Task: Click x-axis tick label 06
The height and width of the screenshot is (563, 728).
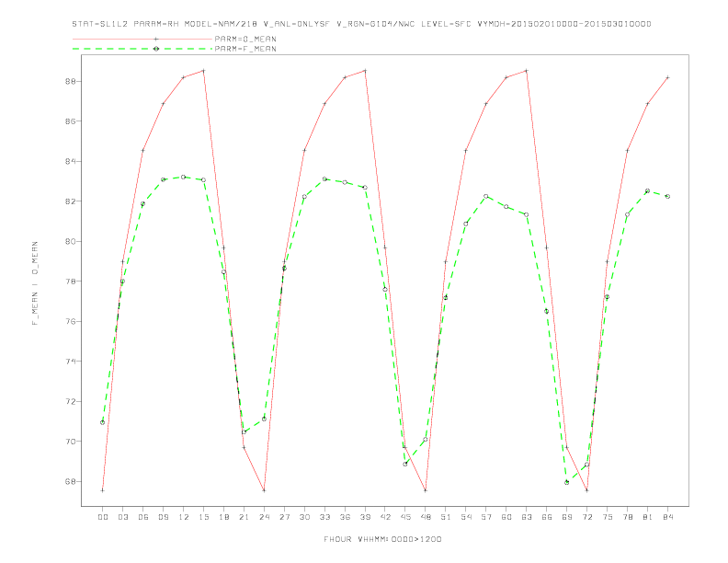Action: click(143, 517)
